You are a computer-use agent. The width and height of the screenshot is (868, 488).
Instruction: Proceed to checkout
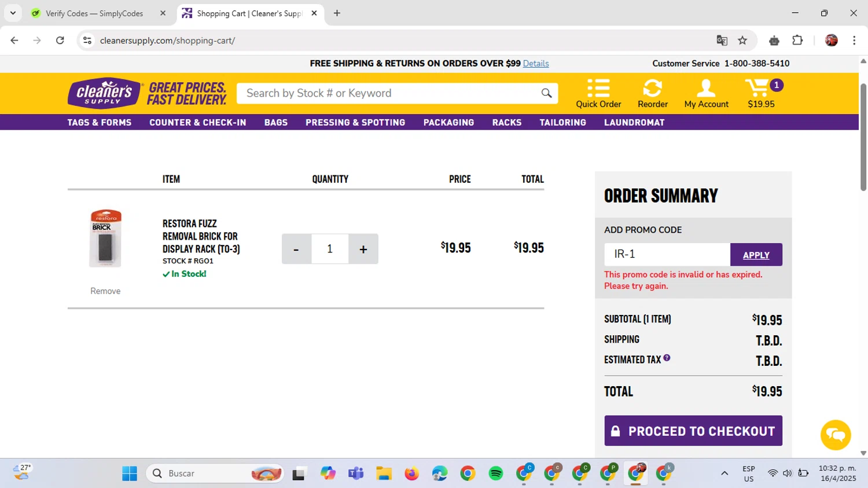[x=693, y=431]
